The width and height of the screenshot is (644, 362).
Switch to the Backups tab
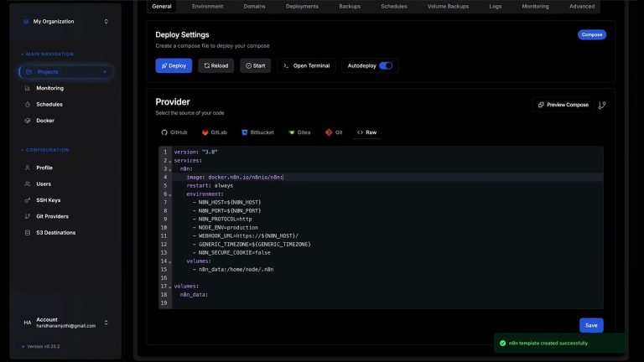point(350,6)
